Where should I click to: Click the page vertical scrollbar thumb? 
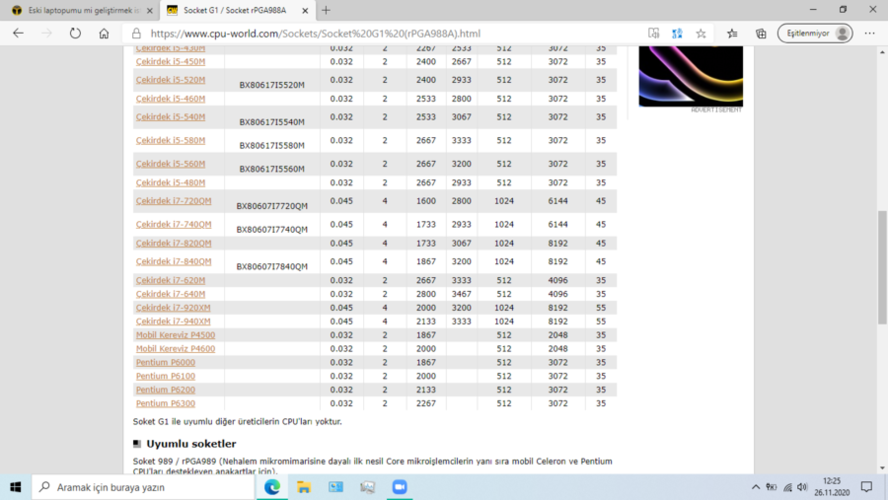click(x=882, y=267)
